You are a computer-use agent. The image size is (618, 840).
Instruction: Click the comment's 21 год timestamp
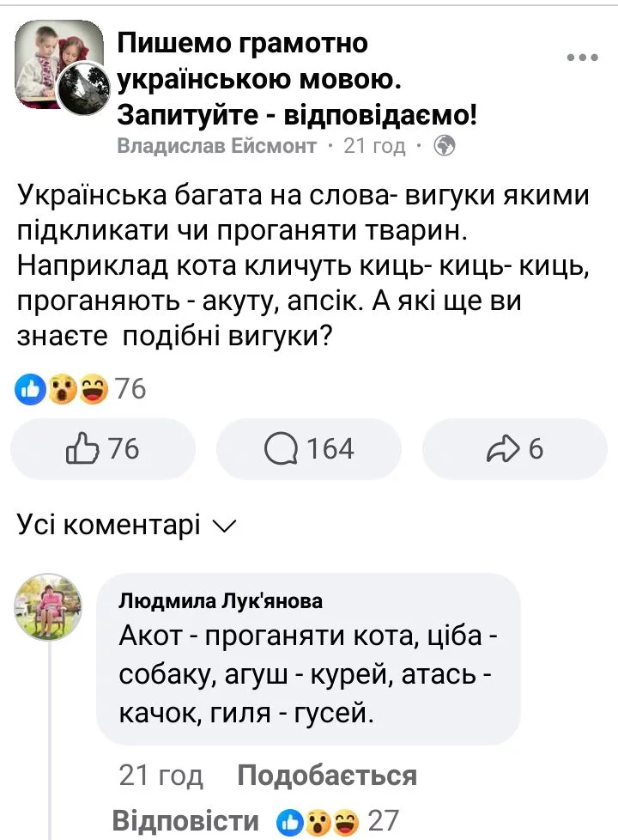click(161, 776)
